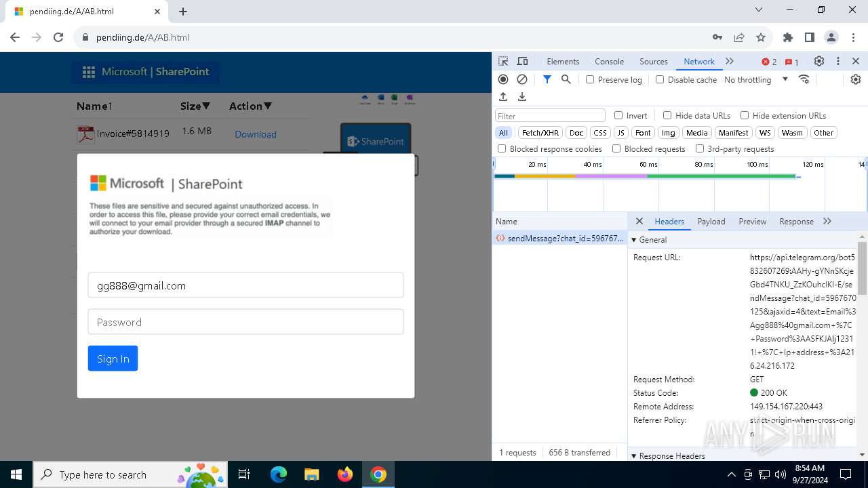Click the SharePoint app launcher grid icon
This screenshot has height=488, width=868.
point(88,72)
